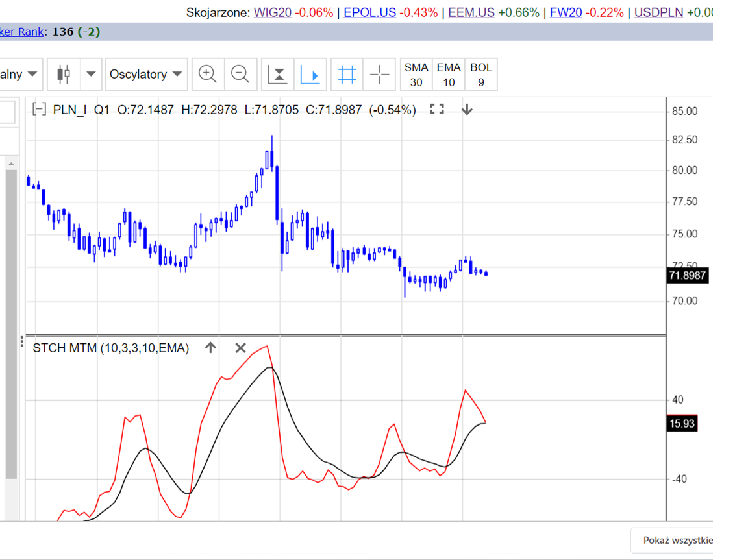Open the chart type dropdown arrow
Viewport: 748px width, 560px height.
click(x=92, y=75)
